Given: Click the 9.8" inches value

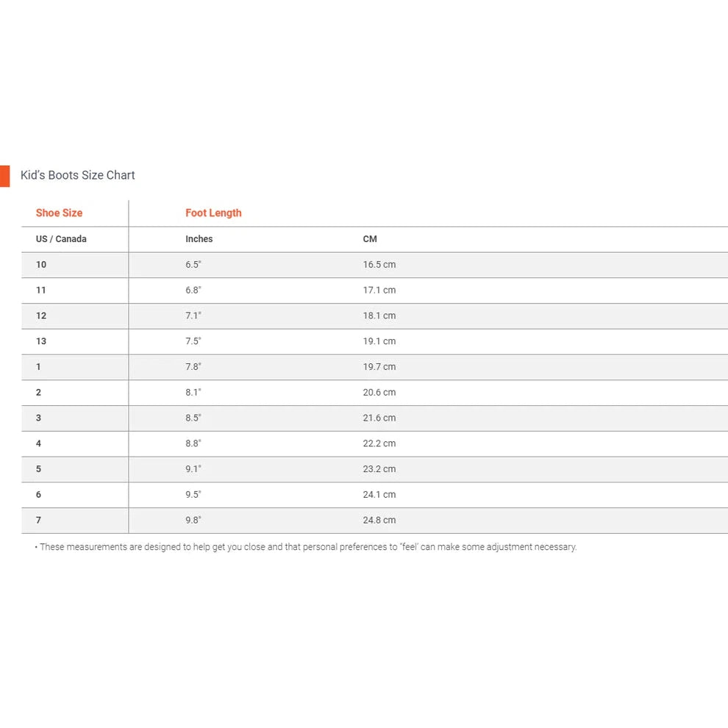Looking at the screenshot, I should tap(193, 520).
